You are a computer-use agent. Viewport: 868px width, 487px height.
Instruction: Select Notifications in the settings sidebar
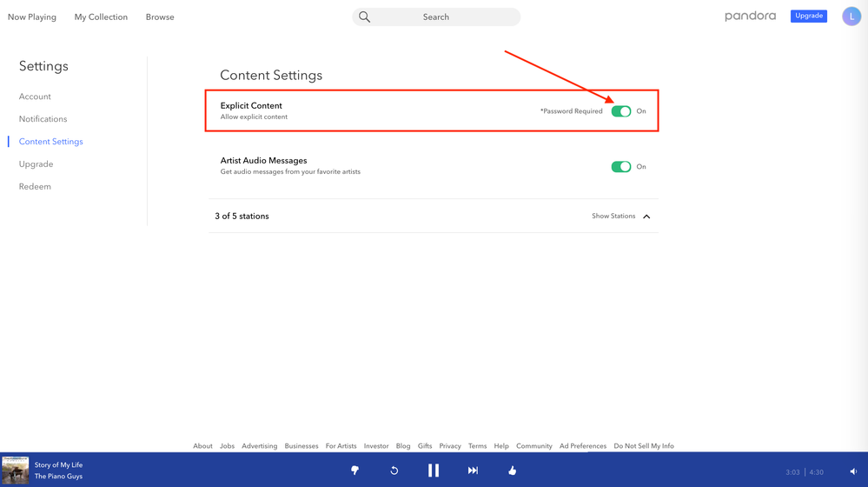coord(43,119)
